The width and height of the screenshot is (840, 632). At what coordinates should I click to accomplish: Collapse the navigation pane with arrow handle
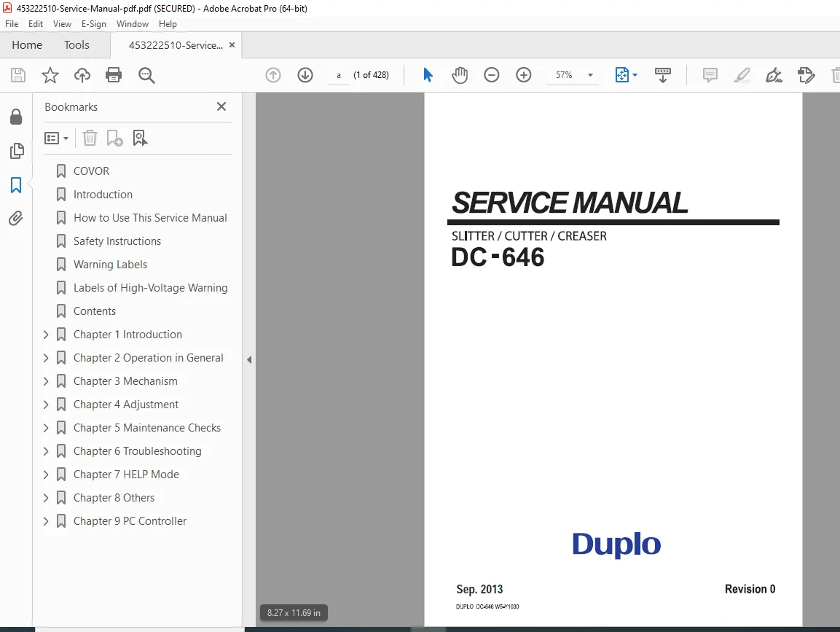pyautogui.click(x=249, y=359)
